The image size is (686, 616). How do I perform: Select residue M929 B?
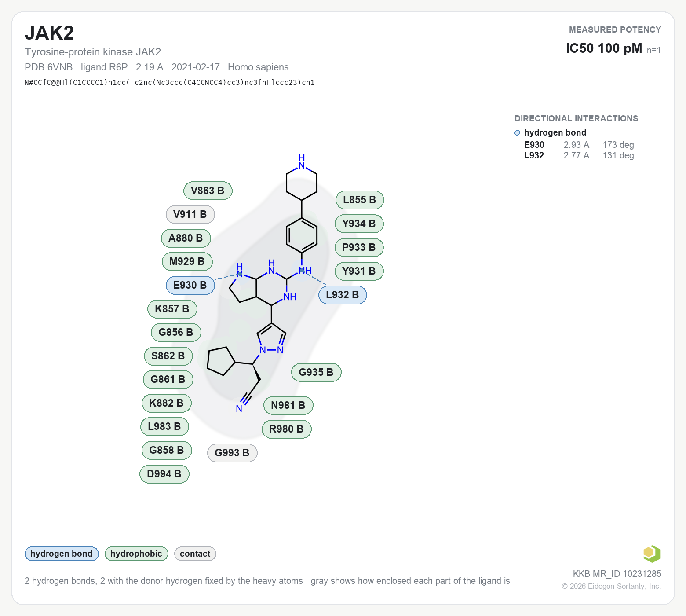pos(187,261)
